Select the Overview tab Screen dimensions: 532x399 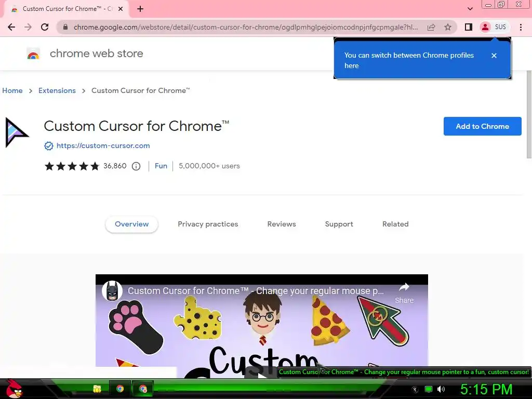[131, 224]
